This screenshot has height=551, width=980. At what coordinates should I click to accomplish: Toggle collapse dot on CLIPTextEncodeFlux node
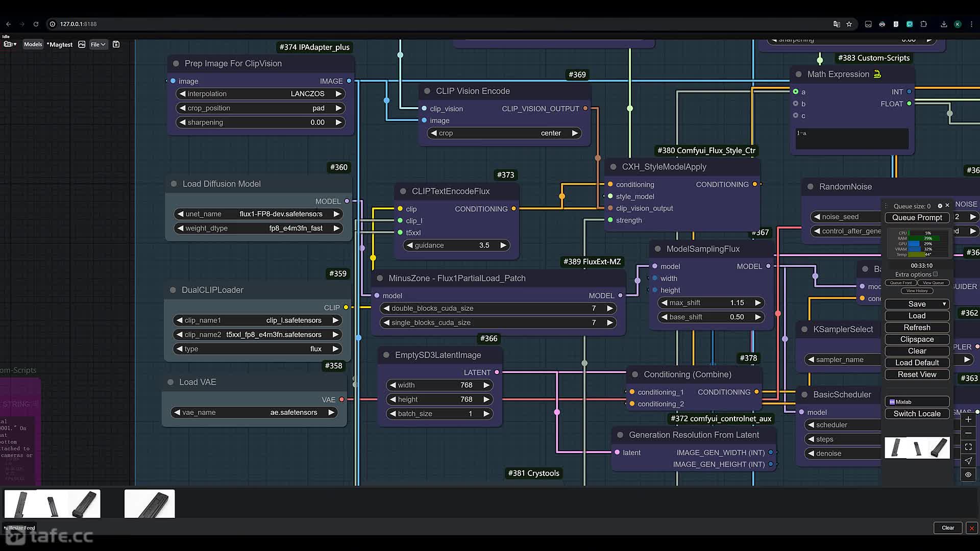(403, 191)
